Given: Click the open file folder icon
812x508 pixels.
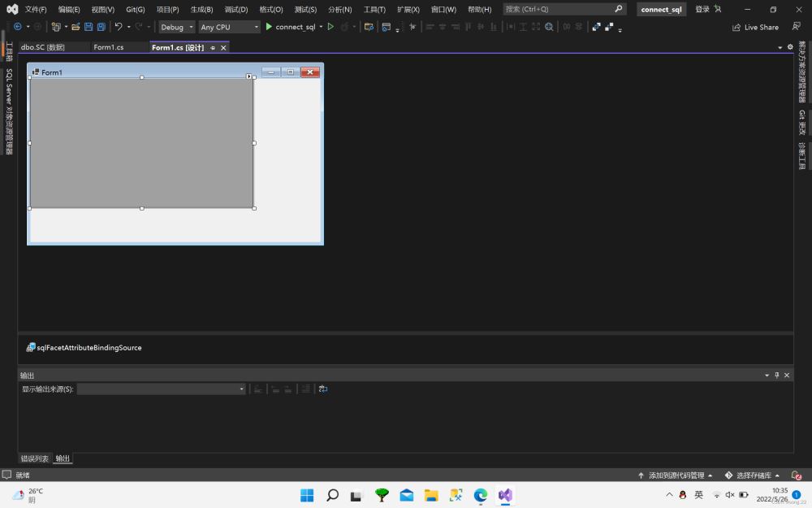Looking at the screenshot, I should pyautogui.click(x=76, y=27).
